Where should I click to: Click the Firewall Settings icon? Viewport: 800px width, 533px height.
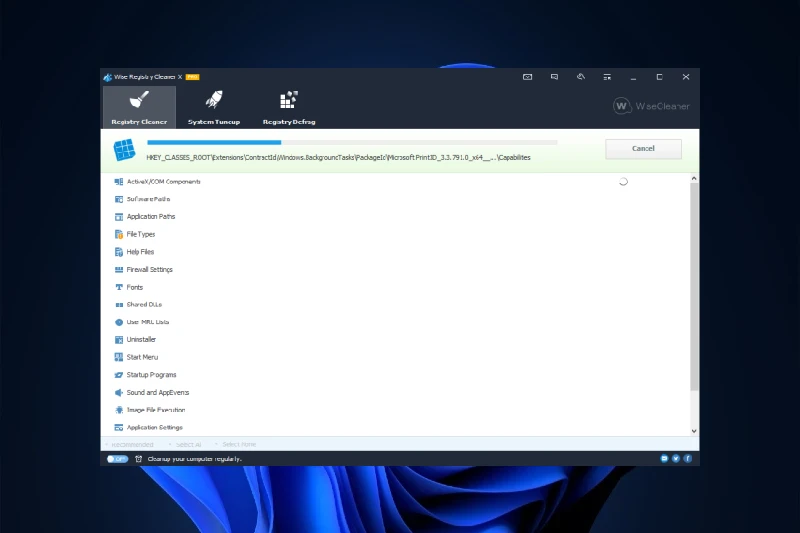tap(119, 269)
